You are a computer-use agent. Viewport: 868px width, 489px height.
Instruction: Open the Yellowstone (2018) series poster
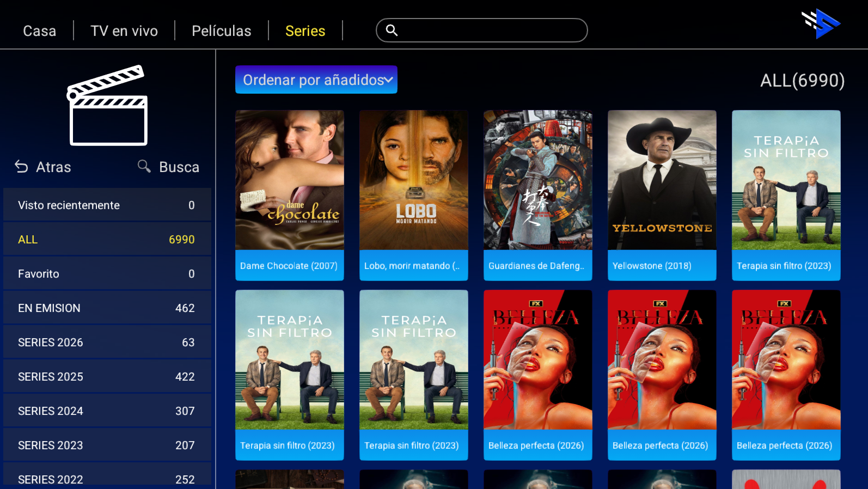tap(662, 195)
